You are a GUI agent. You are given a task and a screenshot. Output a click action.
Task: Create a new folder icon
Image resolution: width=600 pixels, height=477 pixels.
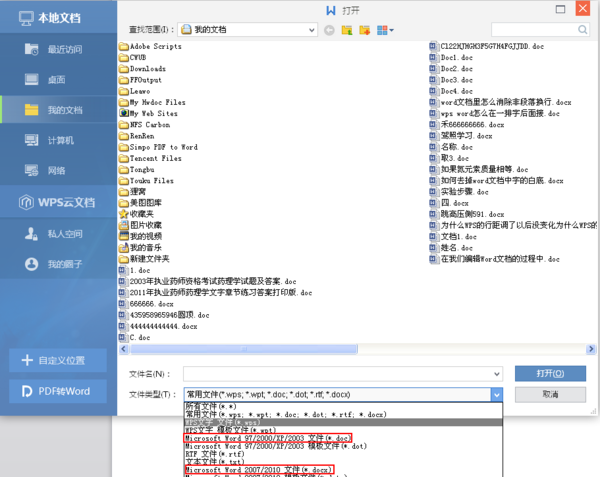(x=365, y=30)
